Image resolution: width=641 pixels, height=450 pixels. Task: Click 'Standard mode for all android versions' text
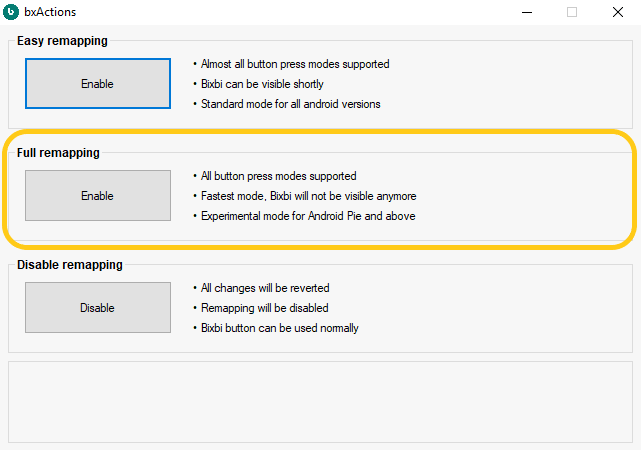[x=290, y=104]
